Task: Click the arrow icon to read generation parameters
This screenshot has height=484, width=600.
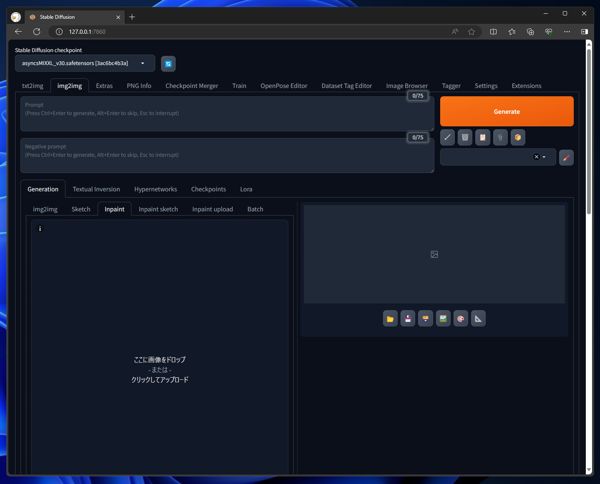Action: click(x=447, y=137)
